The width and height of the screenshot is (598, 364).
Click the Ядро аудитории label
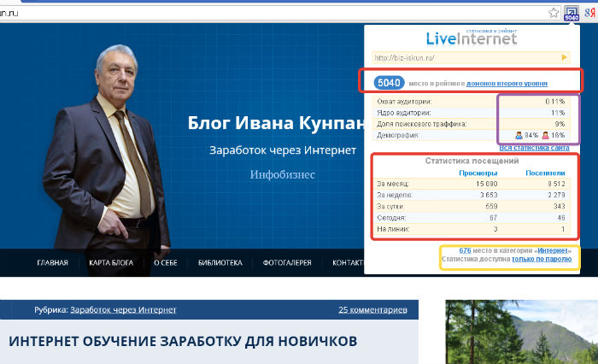point(403,113)
